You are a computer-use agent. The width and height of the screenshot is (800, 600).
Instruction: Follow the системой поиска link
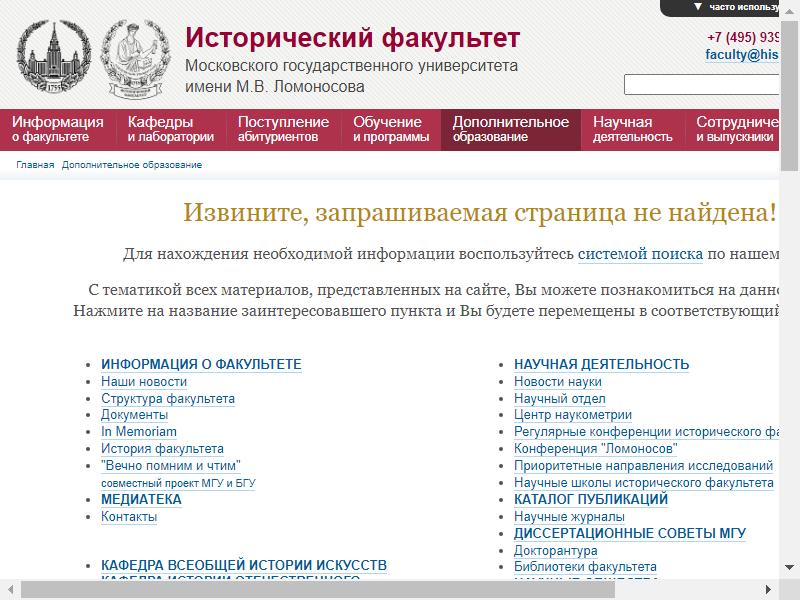pos(640,254)
